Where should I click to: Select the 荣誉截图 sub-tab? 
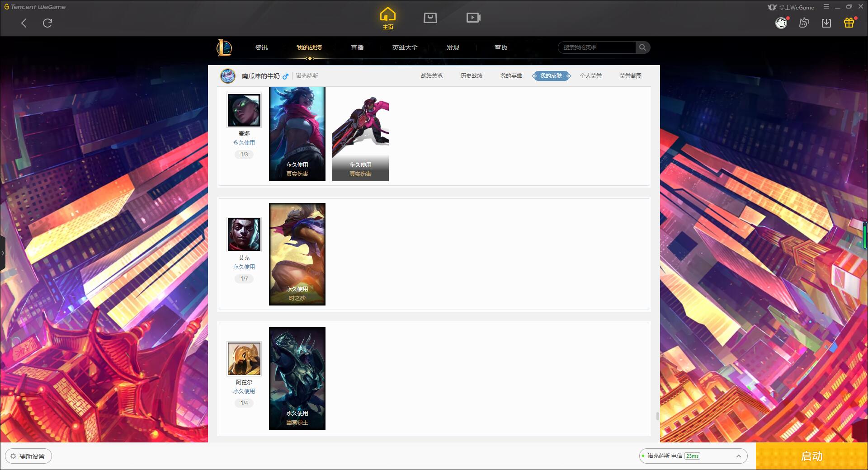[631, 76]
